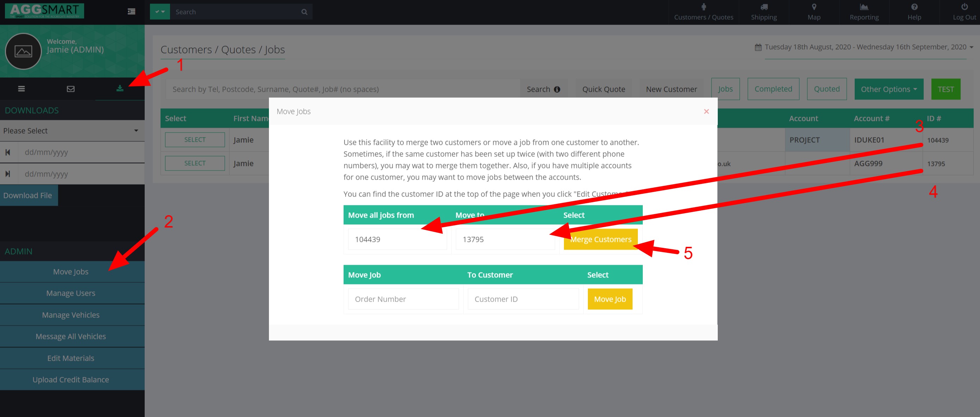Click the Quick Quote button
980x417 pixels.
coord(603,89)
